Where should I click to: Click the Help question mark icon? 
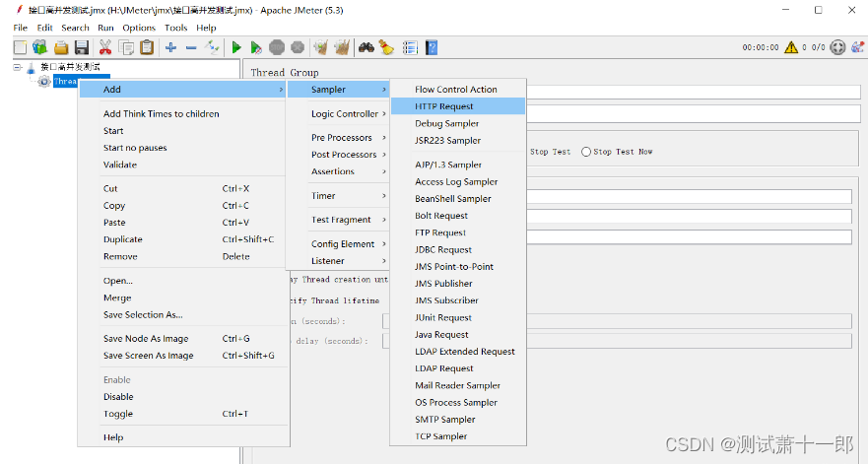432,47
